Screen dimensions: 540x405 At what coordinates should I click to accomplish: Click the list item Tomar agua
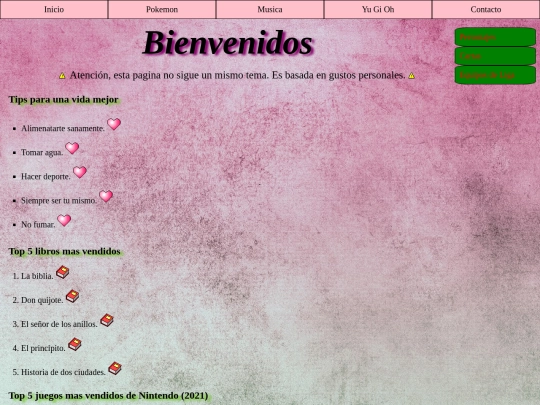click(42, 153)
